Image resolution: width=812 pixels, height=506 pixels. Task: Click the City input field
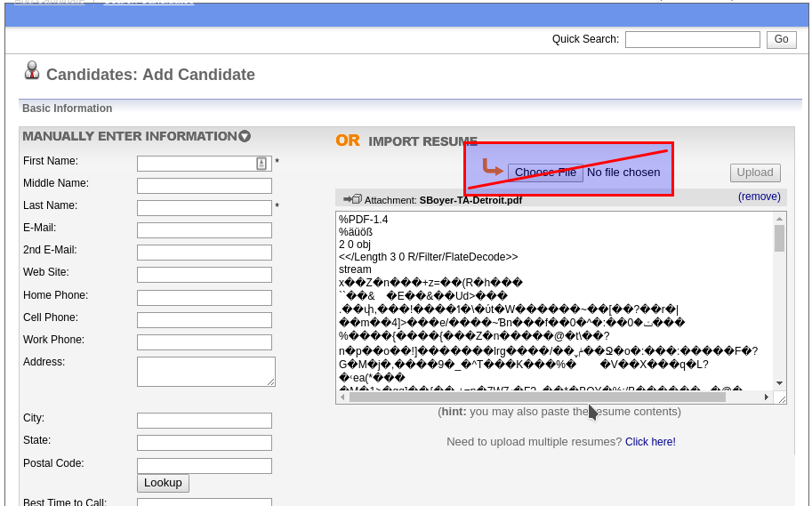point(204,421)
